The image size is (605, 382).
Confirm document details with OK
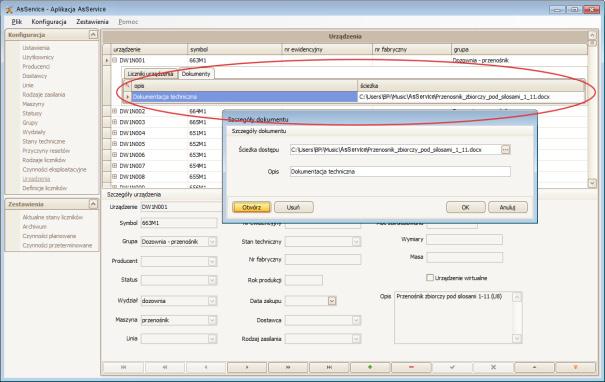[466, 207]
